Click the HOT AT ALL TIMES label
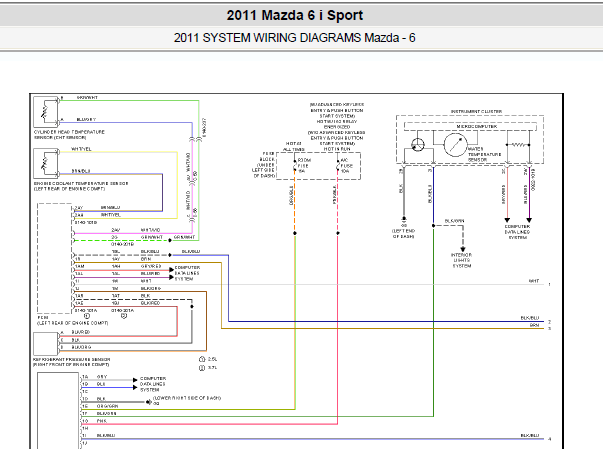603x449 pixels. click(294, 146)
